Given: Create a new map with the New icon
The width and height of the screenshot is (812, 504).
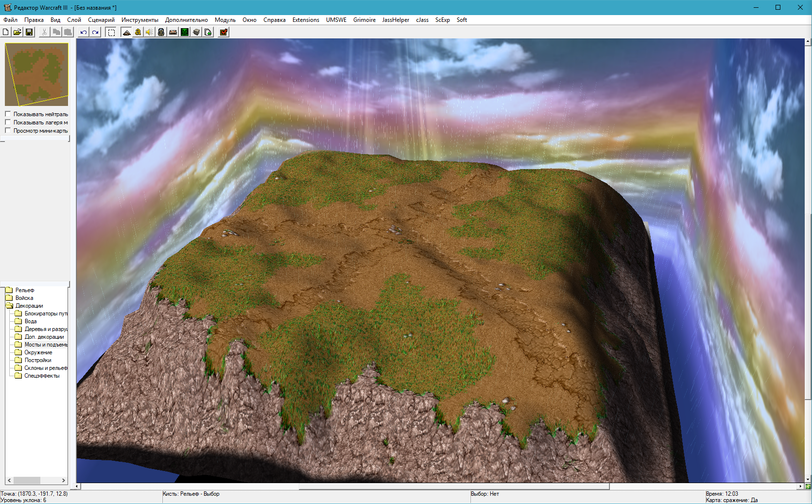Looking at the screenshot, I should 6,32.
